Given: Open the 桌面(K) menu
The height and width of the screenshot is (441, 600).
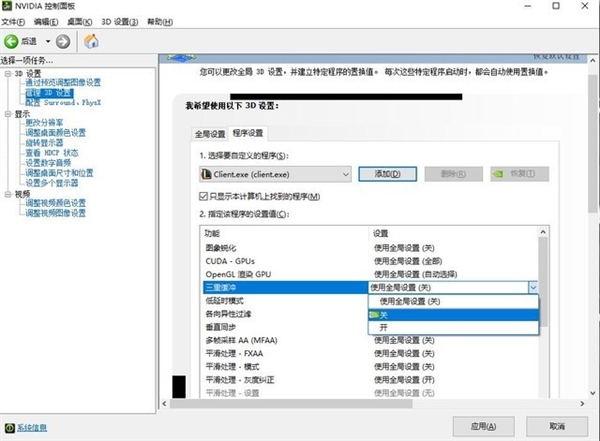Looking at the screenshot, I should (80, 22).
